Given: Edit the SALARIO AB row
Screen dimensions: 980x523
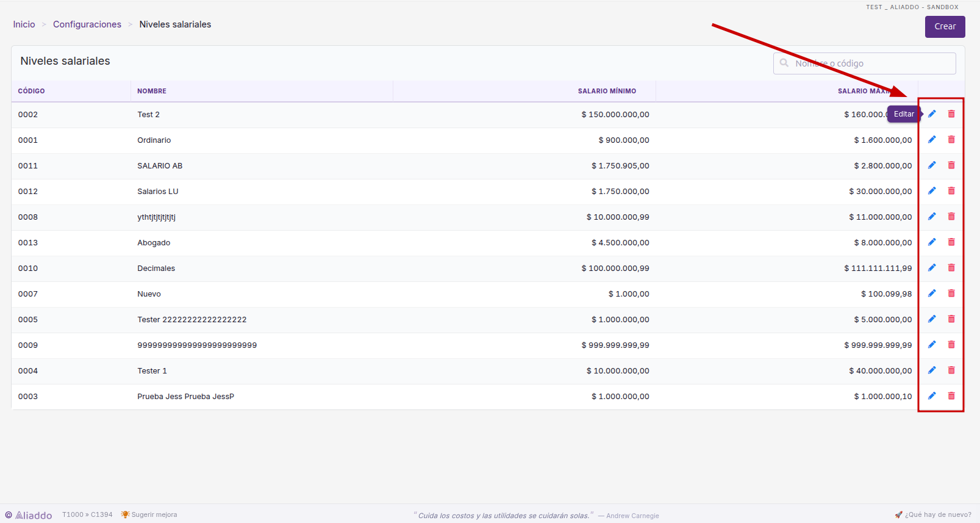Looking at the screenshot, I should click(932, 165).
